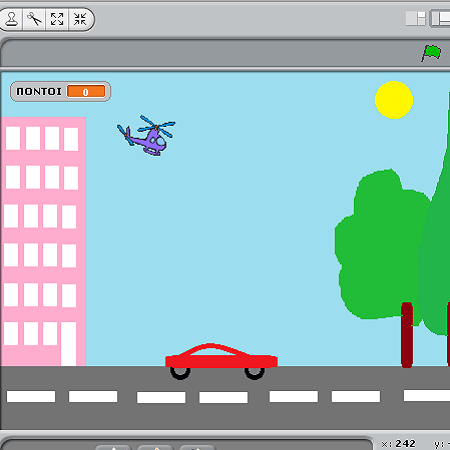Select the Shrink sprite tool
This screenshot has width=450, height=450.
(x=80, y=19)
